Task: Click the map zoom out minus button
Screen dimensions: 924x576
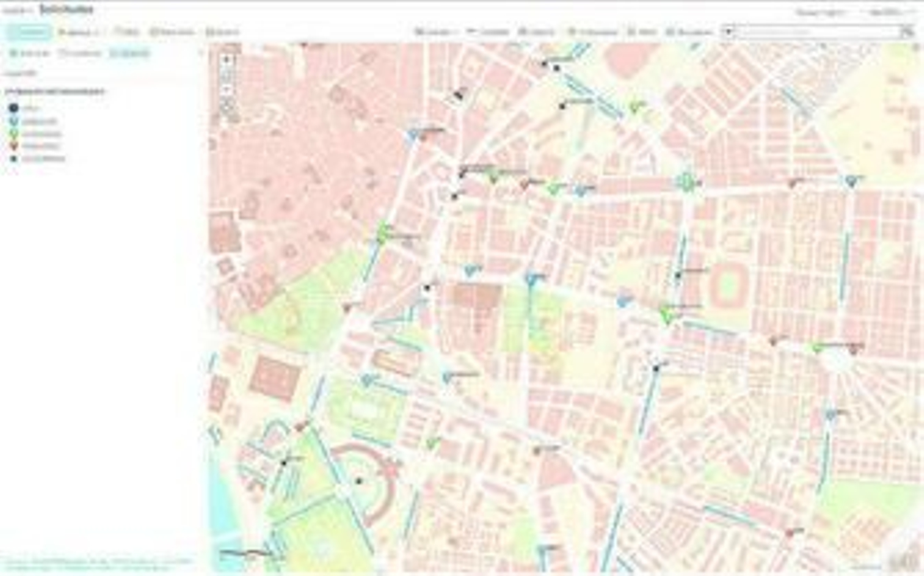Action: click(x=227, y=89)
